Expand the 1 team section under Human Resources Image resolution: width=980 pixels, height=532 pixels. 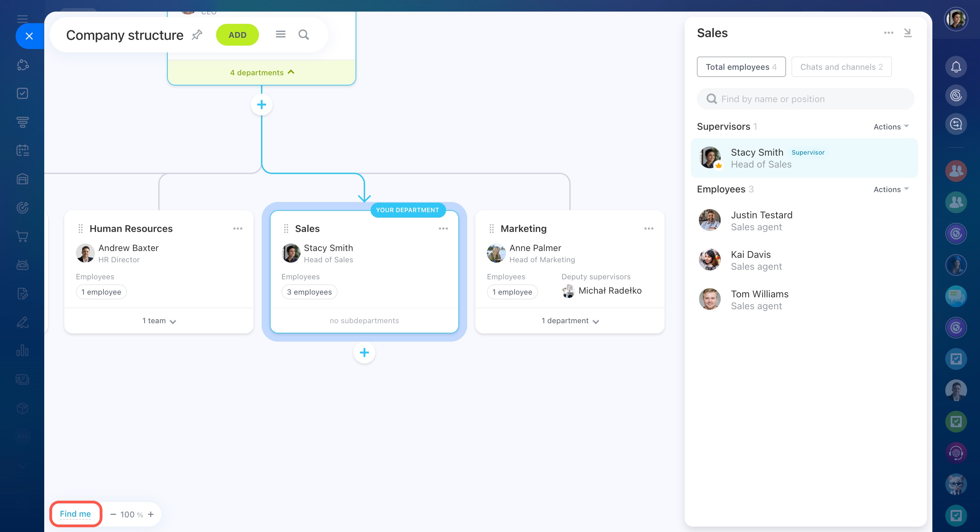click(159, 321)
